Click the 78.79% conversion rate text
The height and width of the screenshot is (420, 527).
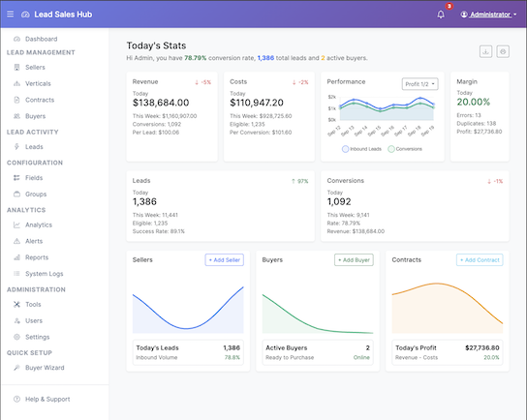click(x=196, y=58)
